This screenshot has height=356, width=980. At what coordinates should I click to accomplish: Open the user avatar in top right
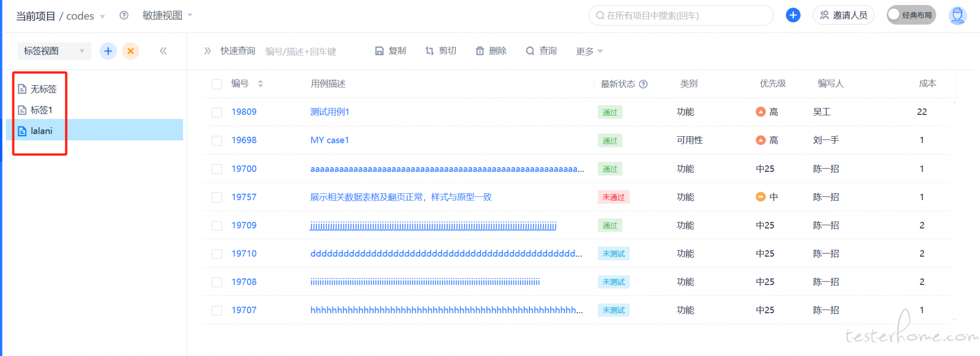[957, 15]
